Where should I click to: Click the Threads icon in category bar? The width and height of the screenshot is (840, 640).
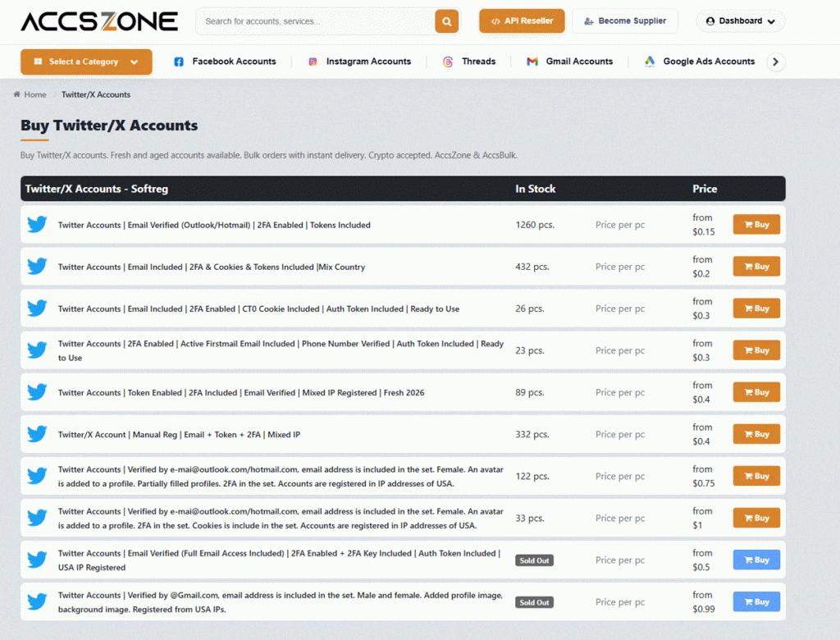(448, 62)
